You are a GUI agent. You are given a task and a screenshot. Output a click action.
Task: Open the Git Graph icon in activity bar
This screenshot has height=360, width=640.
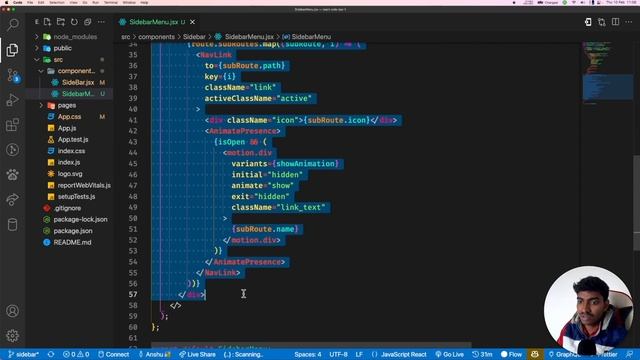13,150
